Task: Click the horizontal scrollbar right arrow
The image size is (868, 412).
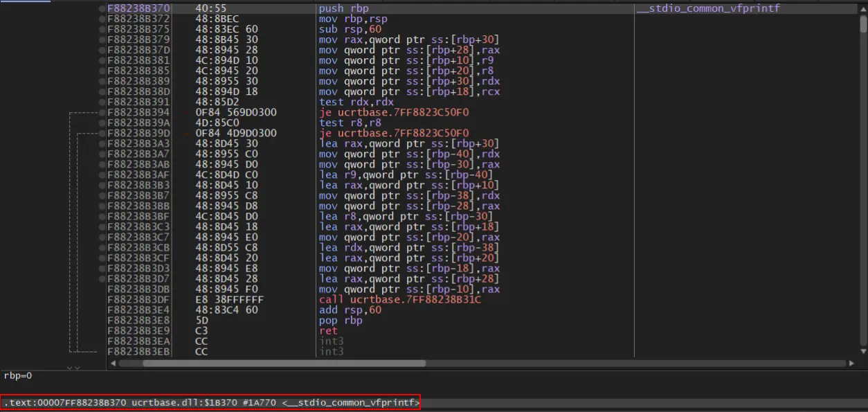Action: (x=853, y=363)
